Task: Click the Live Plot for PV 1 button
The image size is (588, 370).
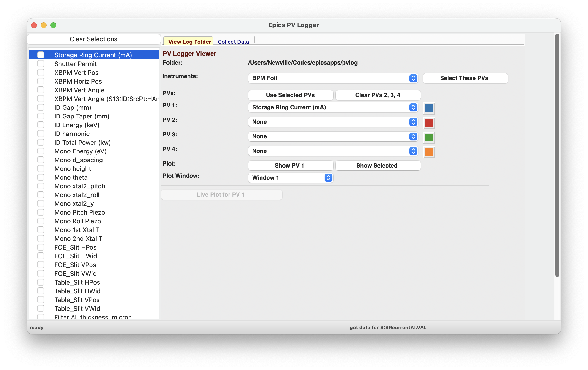Action: pos(221,194)
